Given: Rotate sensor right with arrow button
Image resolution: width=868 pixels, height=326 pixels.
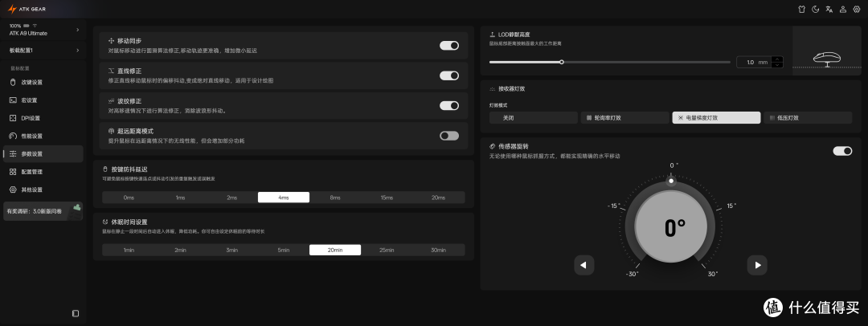Looking at the screenshot, I should pos(757,265).
